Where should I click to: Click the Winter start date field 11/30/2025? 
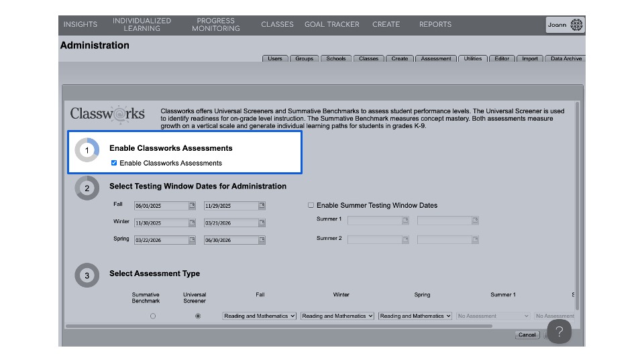(x=162, y=223)
